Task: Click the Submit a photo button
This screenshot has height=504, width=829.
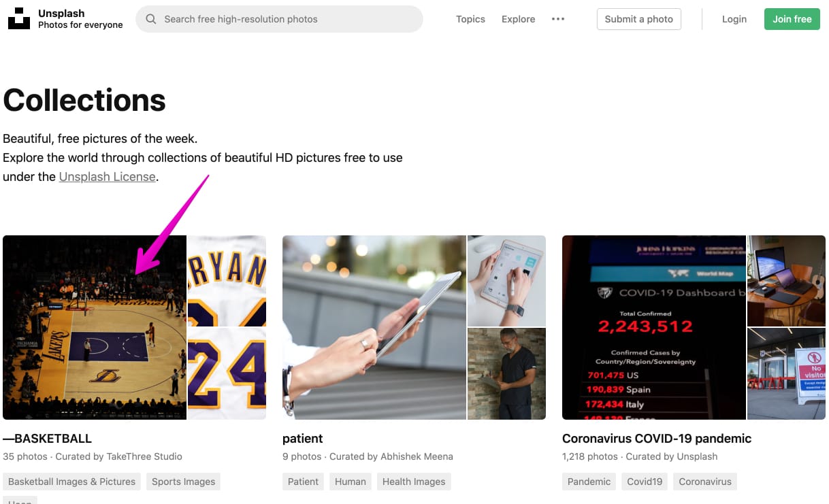Action: (x=639, y=19)
